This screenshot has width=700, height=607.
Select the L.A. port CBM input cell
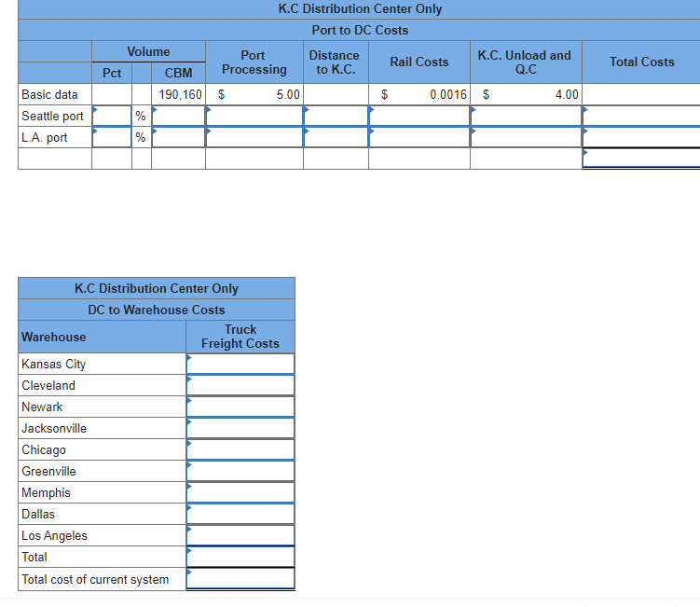179,137
